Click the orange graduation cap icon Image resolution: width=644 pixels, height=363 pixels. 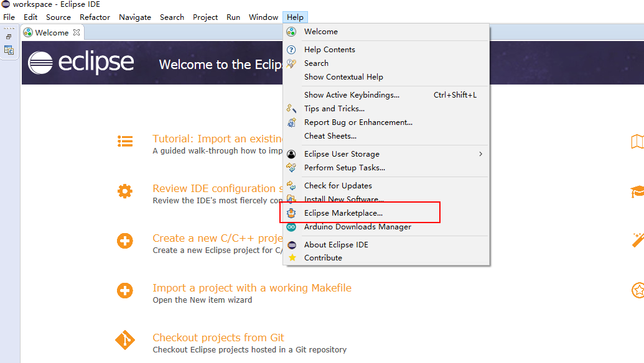click(x=637, y=191)
